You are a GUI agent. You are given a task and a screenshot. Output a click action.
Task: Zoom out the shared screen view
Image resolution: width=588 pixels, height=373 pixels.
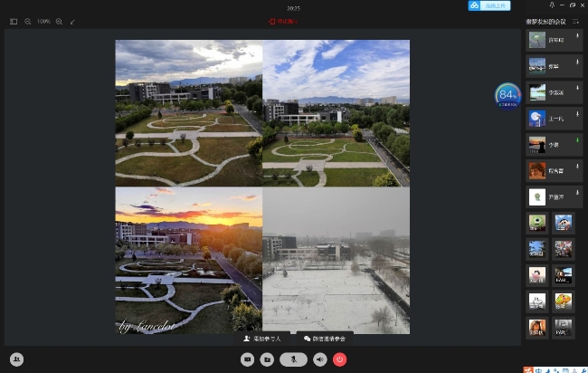[x=28, y=21]
